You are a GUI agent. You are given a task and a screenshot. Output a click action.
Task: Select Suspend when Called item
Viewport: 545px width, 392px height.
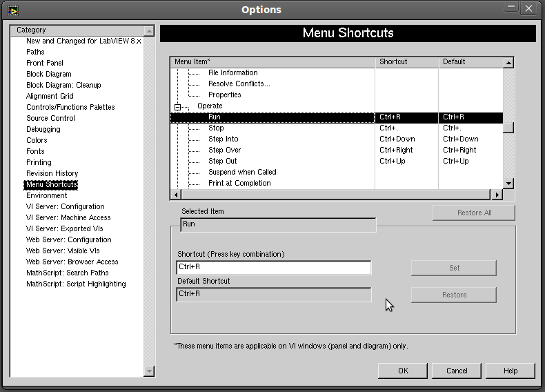pyautogui.click(x=242, y=172)
